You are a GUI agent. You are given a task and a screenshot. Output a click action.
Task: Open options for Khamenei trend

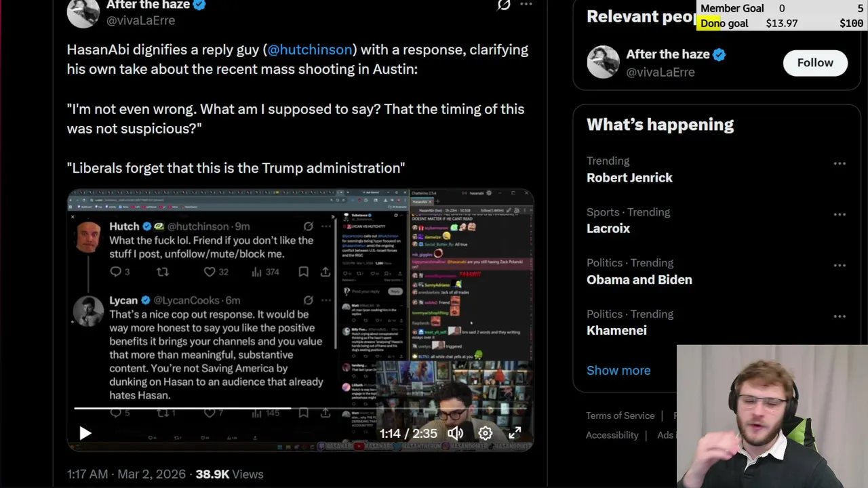pyautogui.click(x=840, y=316)
